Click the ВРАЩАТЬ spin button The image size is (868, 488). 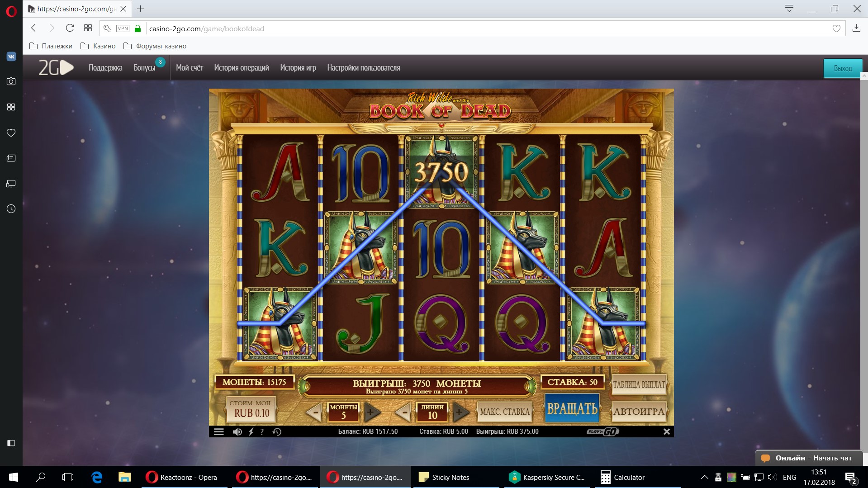click(x=572, y=408)
